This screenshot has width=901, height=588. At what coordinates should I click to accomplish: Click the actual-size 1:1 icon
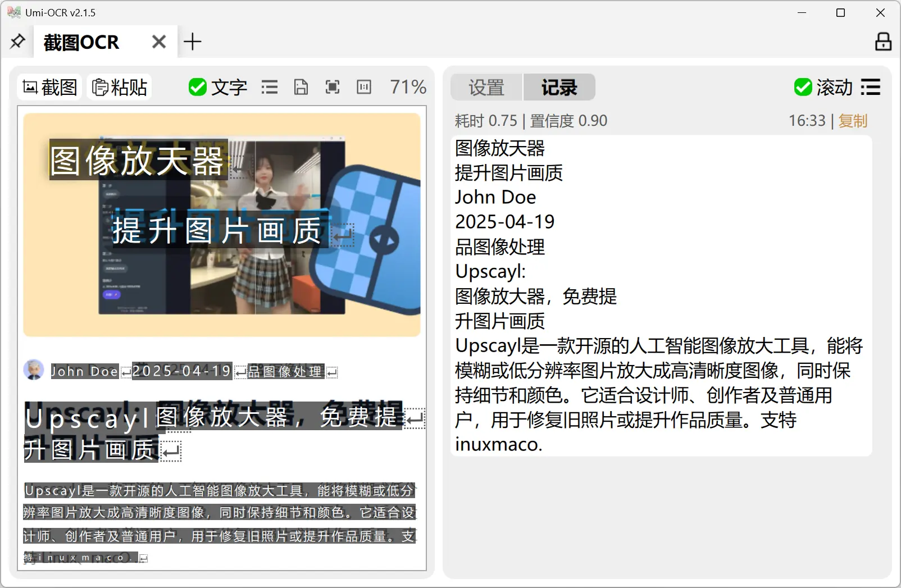click(364, 87)
